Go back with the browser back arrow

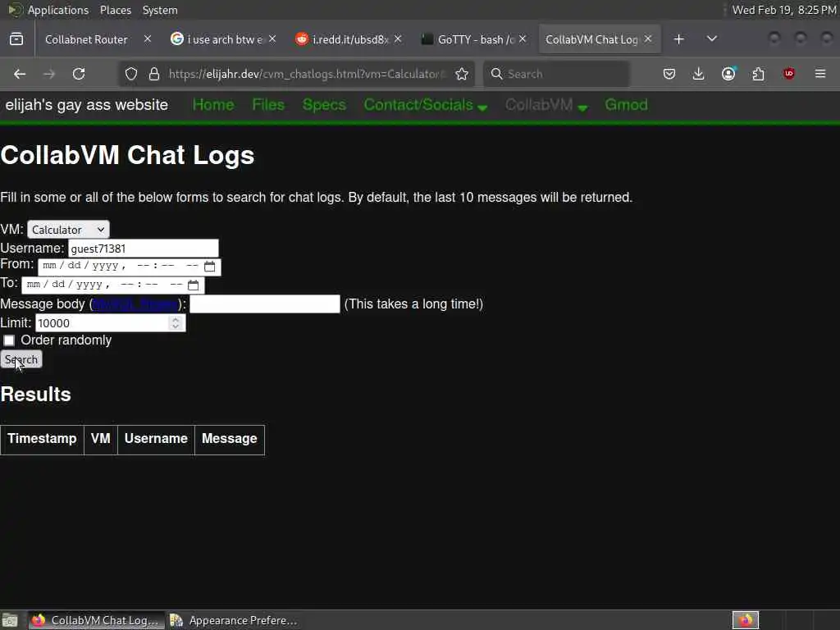tap(20, 74)
